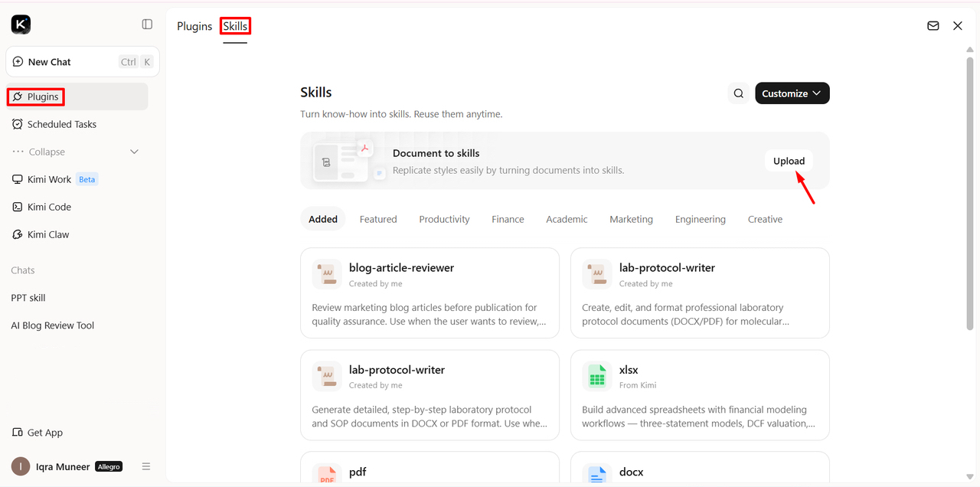Image resolution: width=980 pixels, height=487 pixels.
Task: Click the blue docx document icon
Action: [x=597, y=476]
